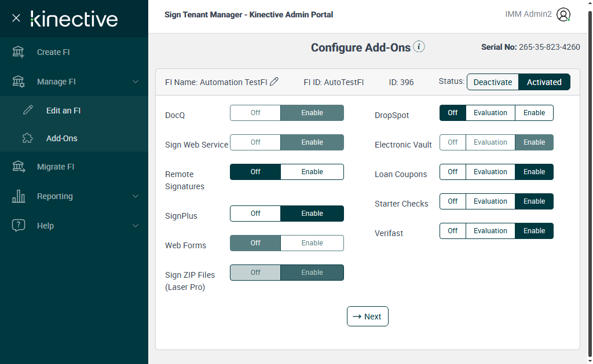Click the Next button
593x364 pixels.
(x=368, y=317)
